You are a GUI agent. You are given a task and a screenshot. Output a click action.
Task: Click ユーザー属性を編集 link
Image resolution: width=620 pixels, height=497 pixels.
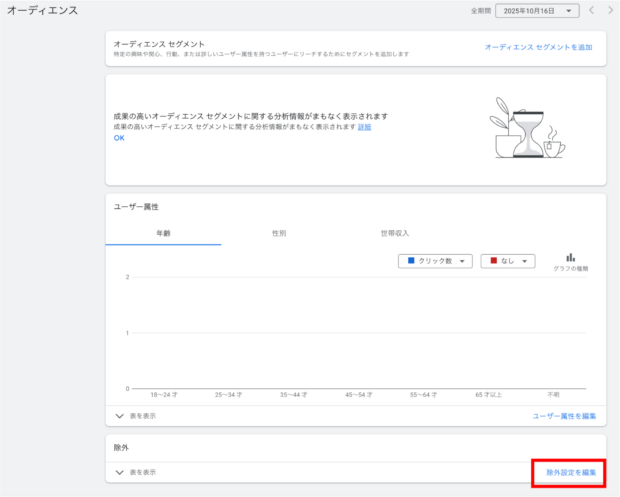[564, 416]
